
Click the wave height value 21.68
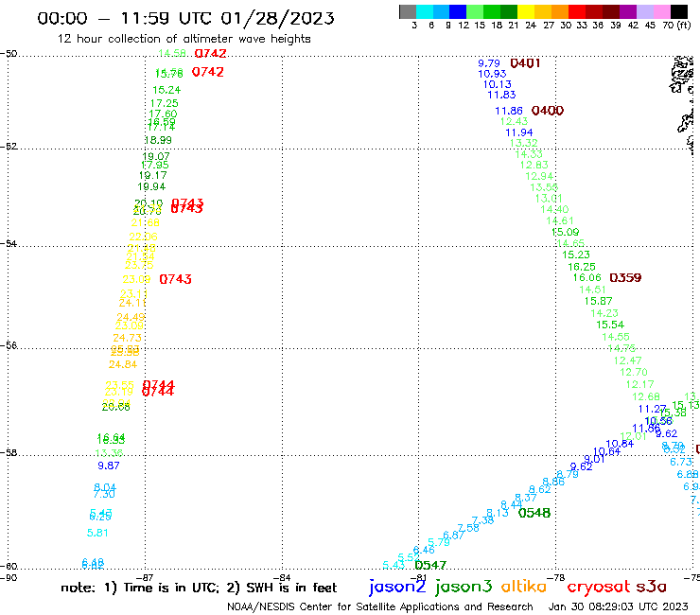pos(145,223)
